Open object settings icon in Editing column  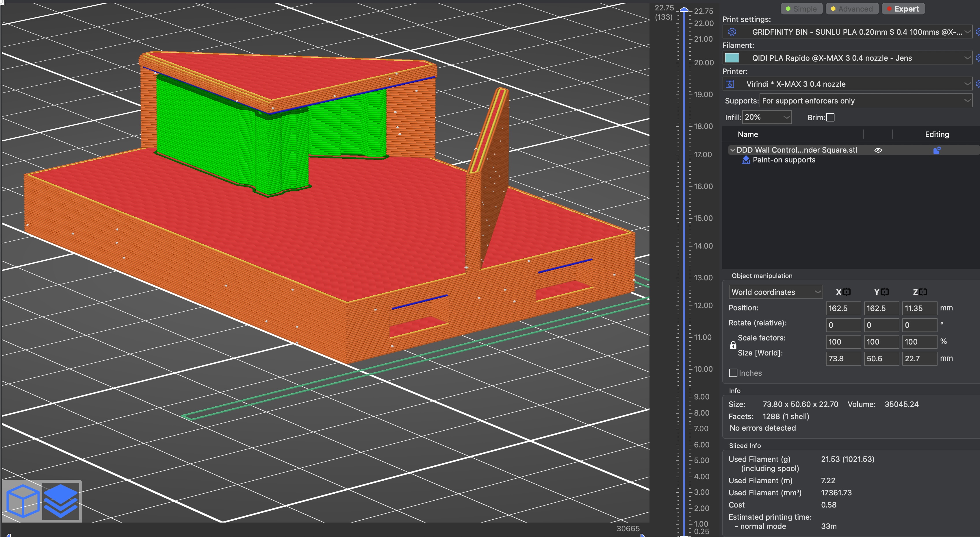tap(936, 150)
